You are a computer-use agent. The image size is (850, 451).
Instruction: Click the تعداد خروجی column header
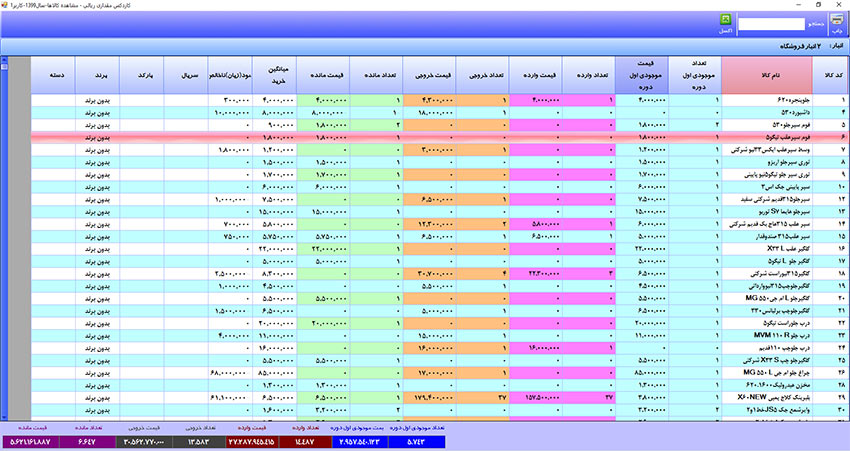click(x=483, y=75)
